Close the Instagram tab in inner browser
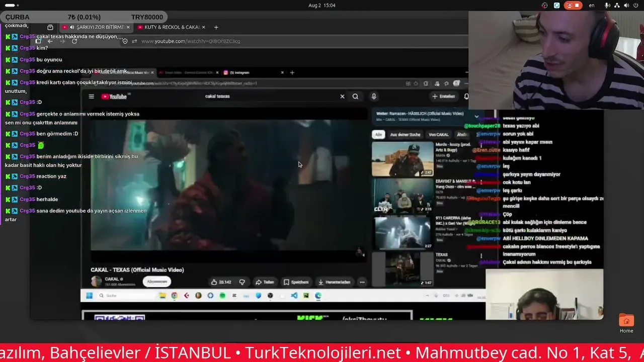 [282, 72]
